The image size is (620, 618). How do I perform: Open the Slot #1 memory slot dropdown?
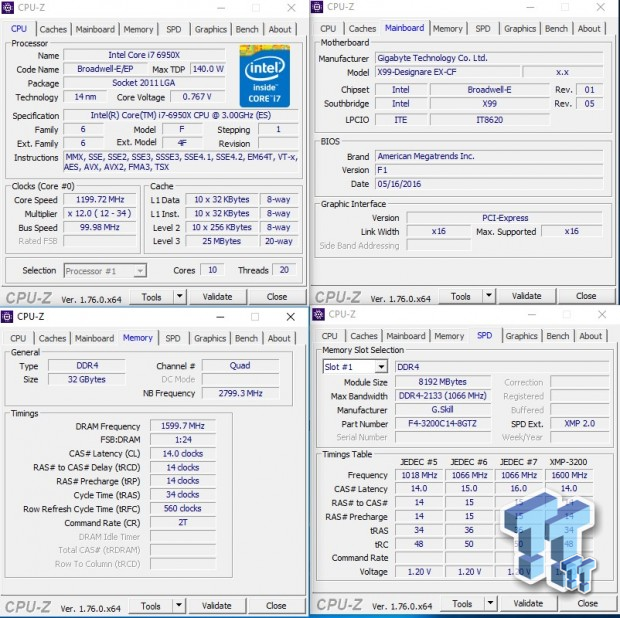[x=381, y=367]
